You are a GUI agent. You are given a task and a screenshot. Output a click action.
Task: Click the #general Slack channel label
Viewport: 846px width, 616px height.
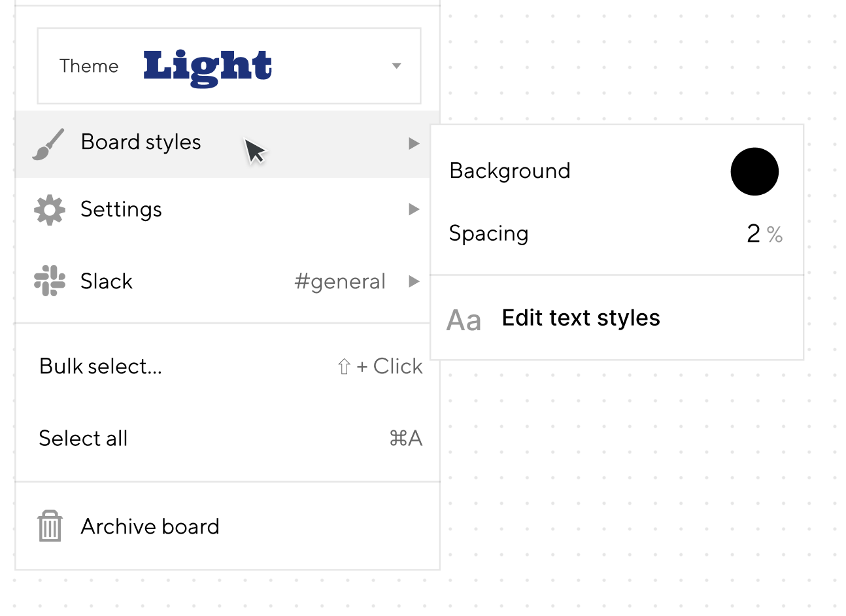pyautogui.click(x=340, y=282)
